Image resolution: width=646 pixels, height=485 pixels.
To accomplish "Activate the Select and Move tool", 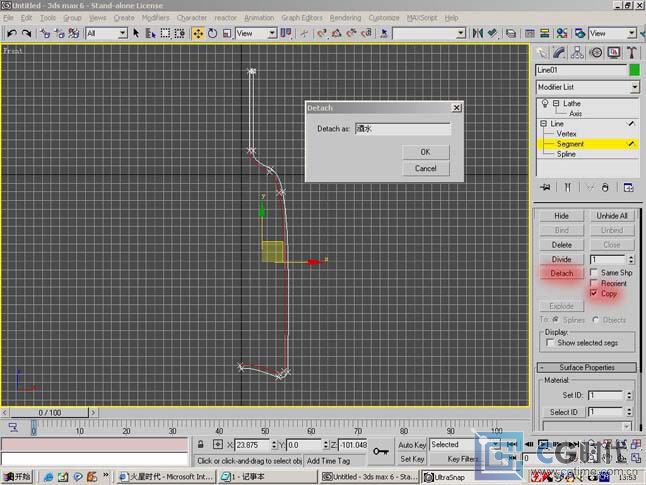I will coord(198,33).
